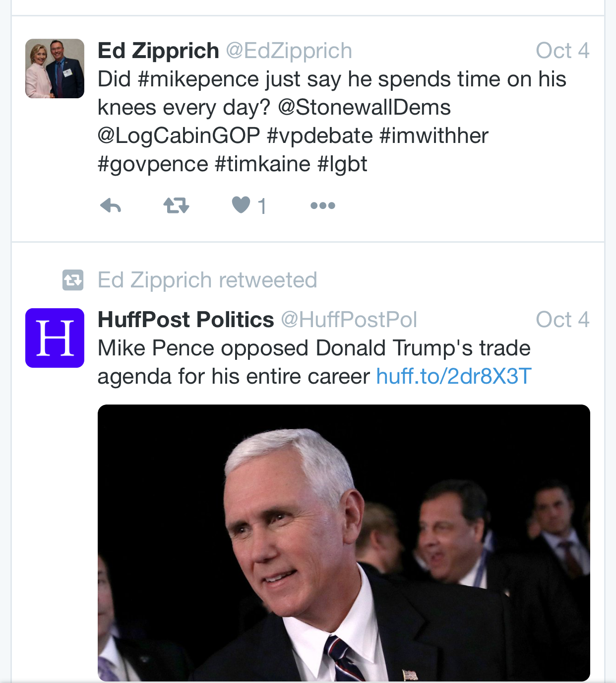Open Ed Zipprich's profile photo
This screenshot has height=683, width=616.
pos(55,68)
